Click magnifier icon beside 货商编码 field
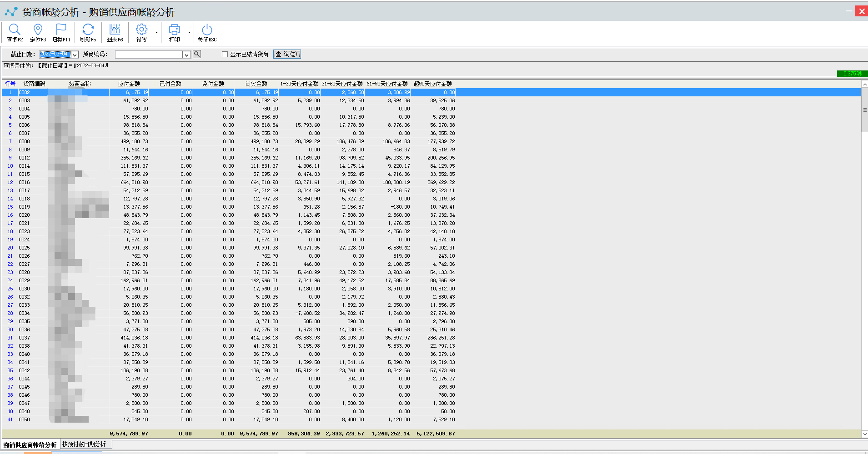Screen dimensions: 868x454 [197, 54]
